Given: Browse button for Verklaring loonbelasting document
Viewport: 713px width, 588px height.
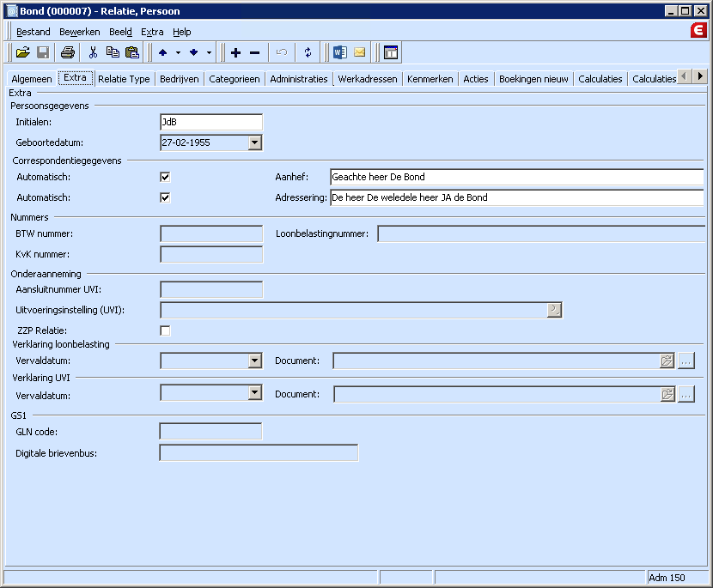Looking at the screenshot, I should point(686,361).
